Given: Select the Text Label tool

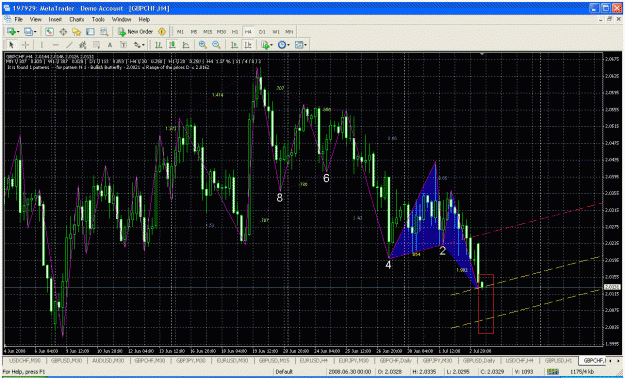Looking at the screenshot, I should pos(123,45).
